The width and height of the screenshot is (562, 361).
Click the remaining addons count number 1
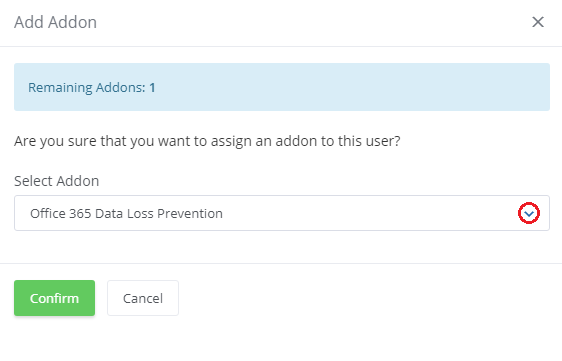pyautogui.click(x=152, y=87)
